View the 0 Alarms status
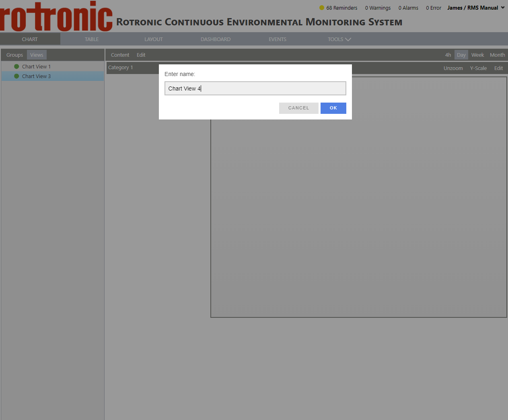Viewport: 508px width, 420px height. [x=408, y=8]
